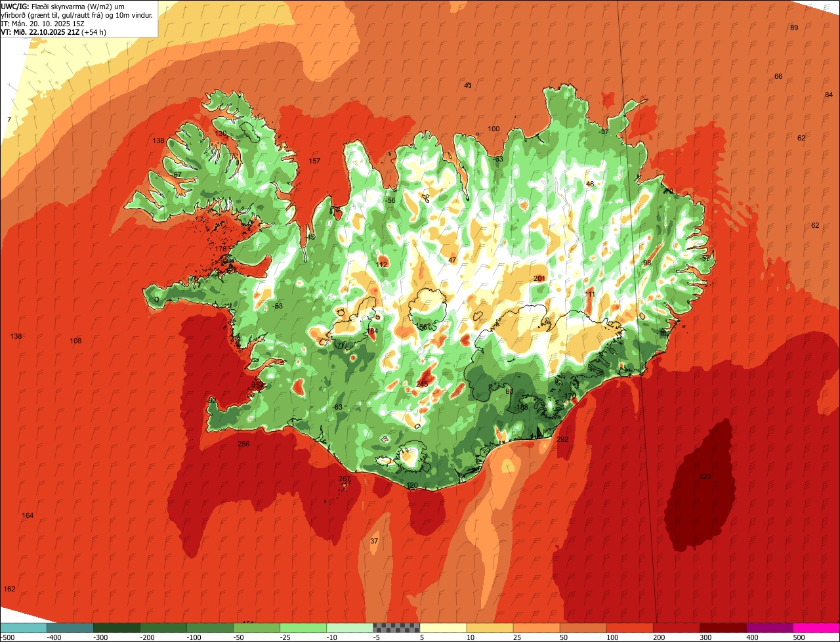Click the 201 flux value on the map
Image resolution: width=840 pixels, height=642 pixels.
pos(539,278)
